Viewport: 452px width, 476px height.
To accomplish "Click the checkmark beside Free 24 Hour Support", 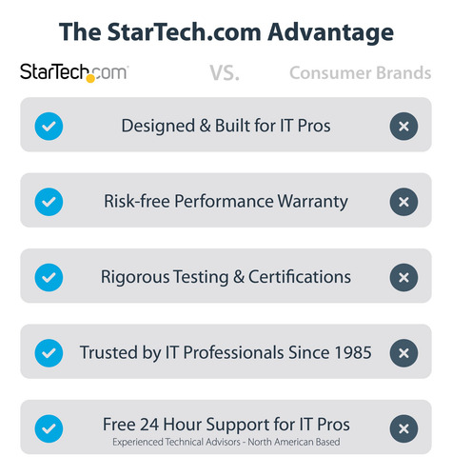I will point(49,428).
